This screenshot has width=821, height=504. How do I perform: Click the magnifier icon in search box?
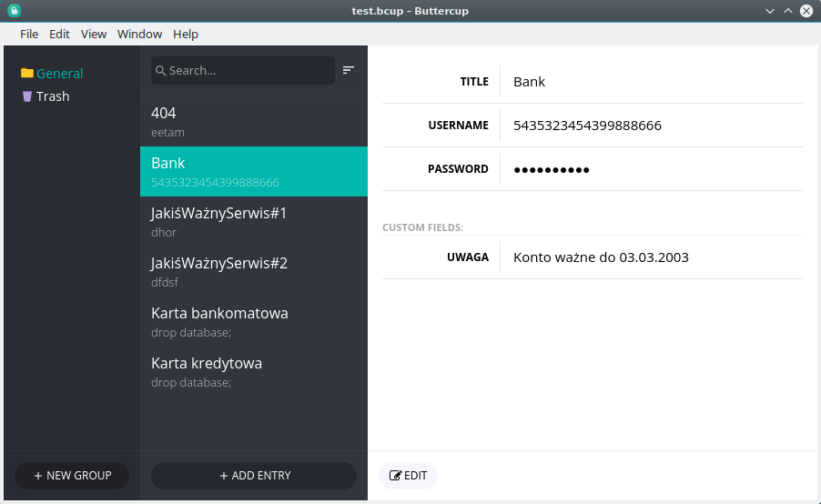161,71
